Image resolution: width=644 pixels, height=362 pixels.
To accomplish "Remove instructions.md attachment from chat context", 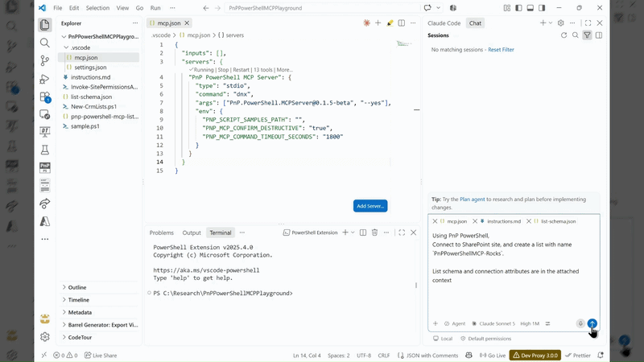I will pyautogui.click(x=475, y=221).
